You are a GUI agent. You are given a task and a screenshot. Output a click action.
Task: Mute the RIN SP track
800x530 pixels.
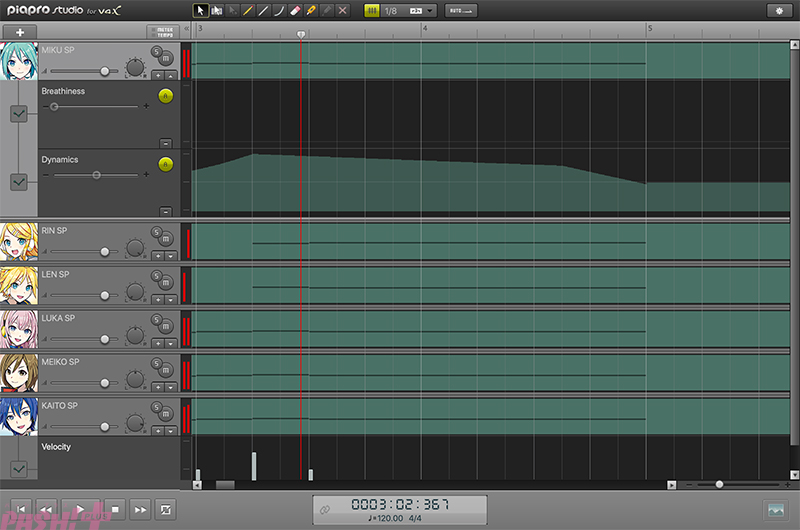click(x=166, y=240)
